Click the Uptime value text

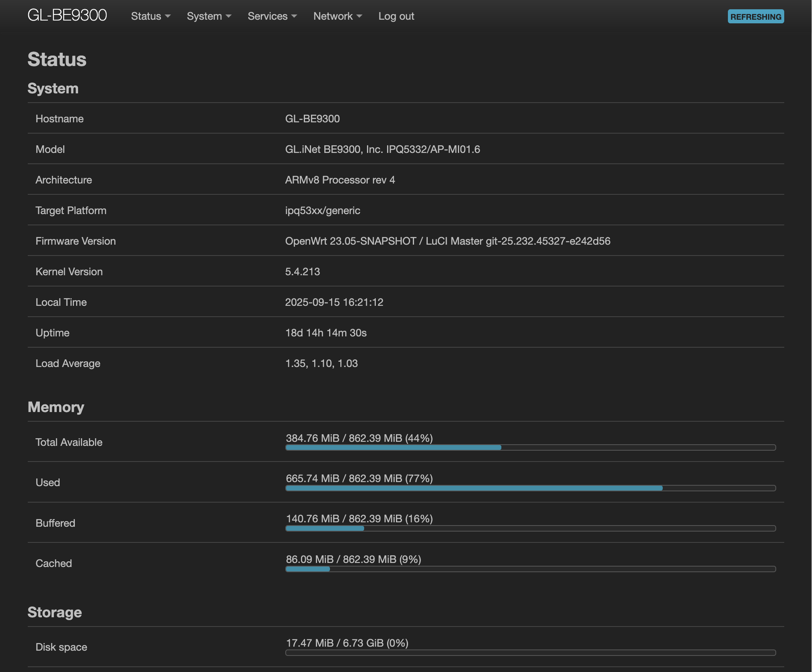(x=326, y=333)
